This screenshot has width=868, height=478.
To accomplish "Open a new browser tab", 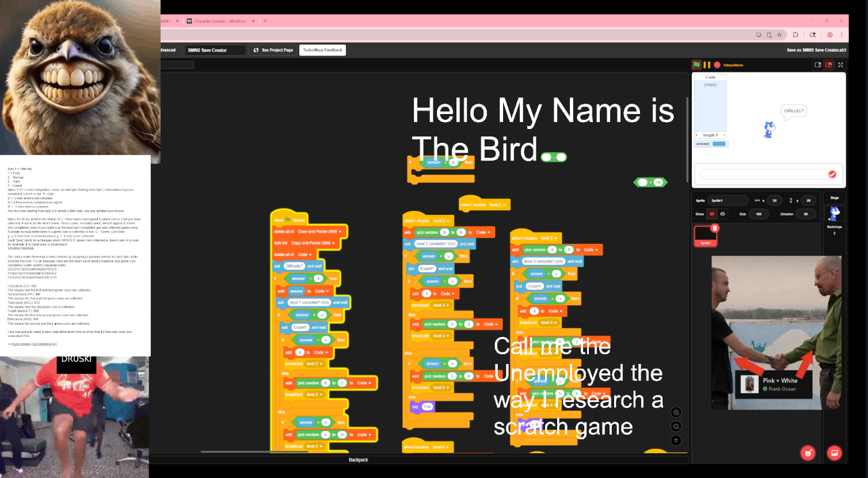I will pyautogui.click(x=265, y=21).
